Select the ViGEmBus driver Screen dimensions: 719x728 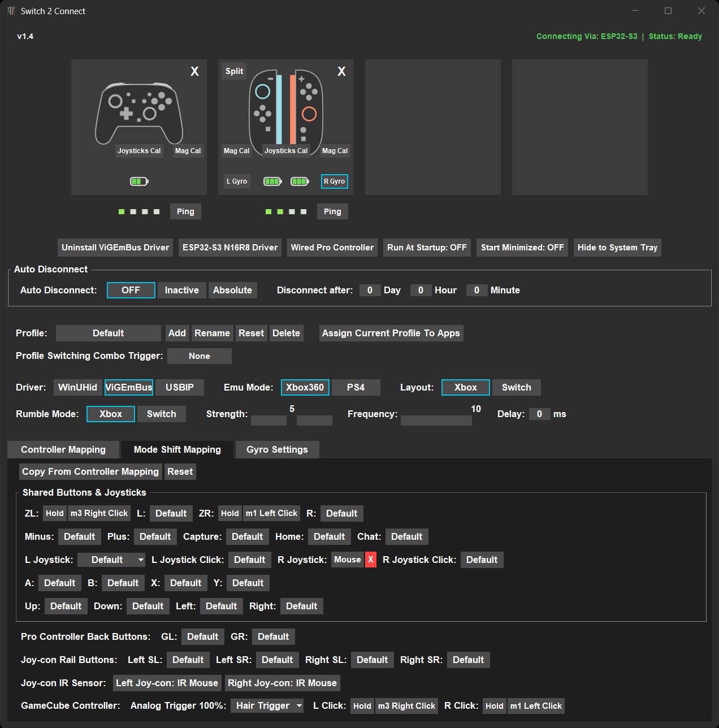(x=129, y=387)
